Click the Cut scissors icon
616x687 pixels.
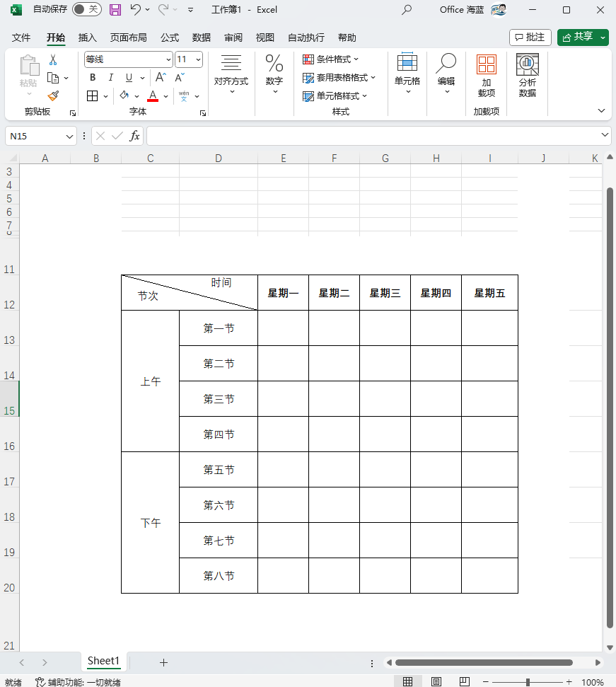53,59
